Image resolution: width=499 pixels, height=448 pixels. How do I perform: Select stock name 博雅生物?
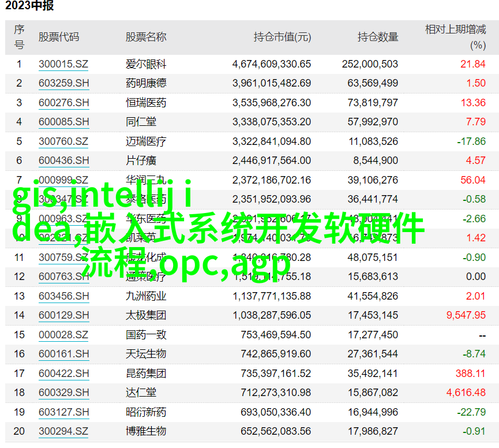(146, 431)
